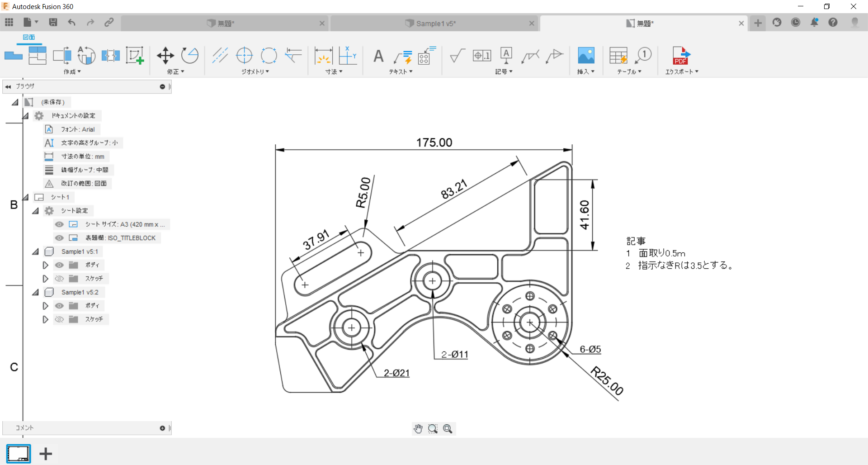Select the Feature Control Frame tool
The width and height of the screenshot is (868, 465).
click(482, 56)
